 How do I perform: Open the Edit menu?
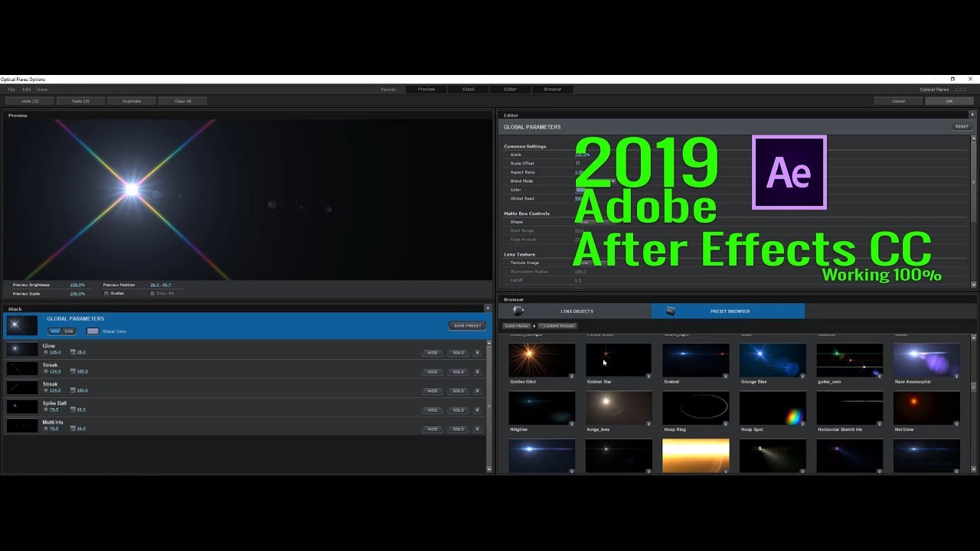tap(26, 90)
